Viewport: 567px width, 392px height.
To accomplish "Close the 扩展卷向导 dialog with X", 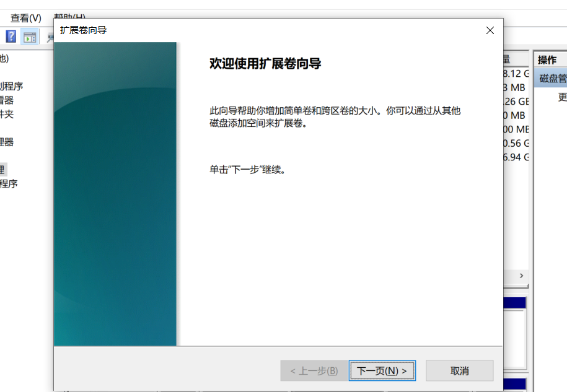I will tap(490, 30).
